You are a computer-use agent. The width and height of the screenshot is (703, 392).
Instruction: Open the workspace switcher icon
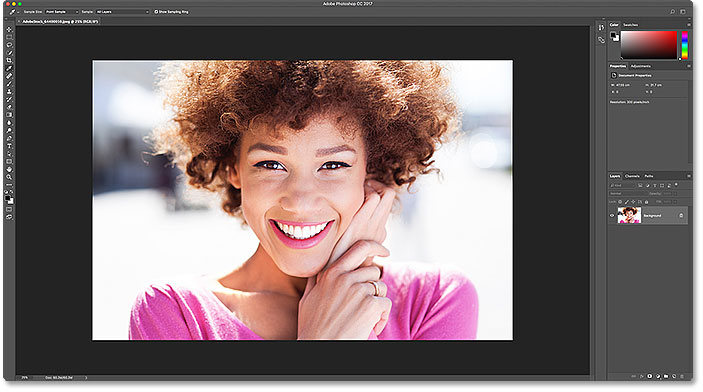[683, 12]
